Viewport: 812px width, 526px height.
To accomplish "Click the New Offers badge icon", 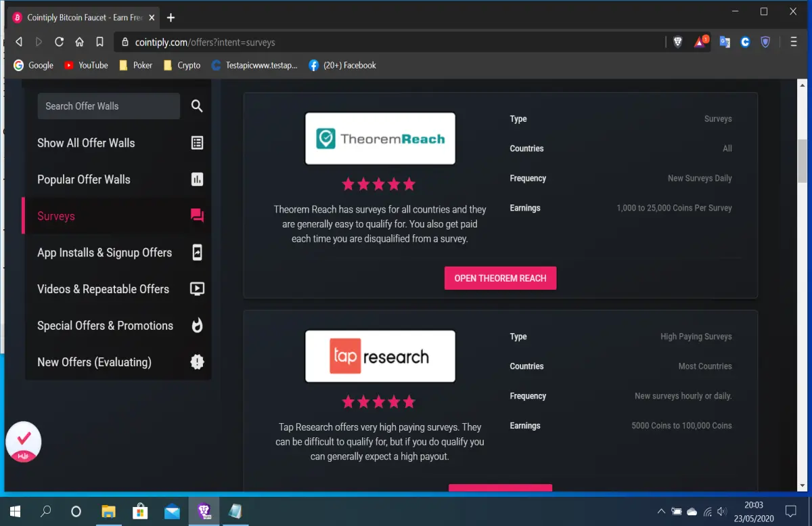I will pyautogui.click(x=197, y=362).
